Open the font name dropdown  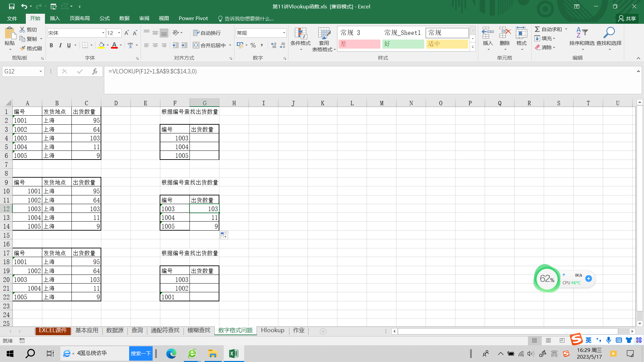click(x=103, y=33)
